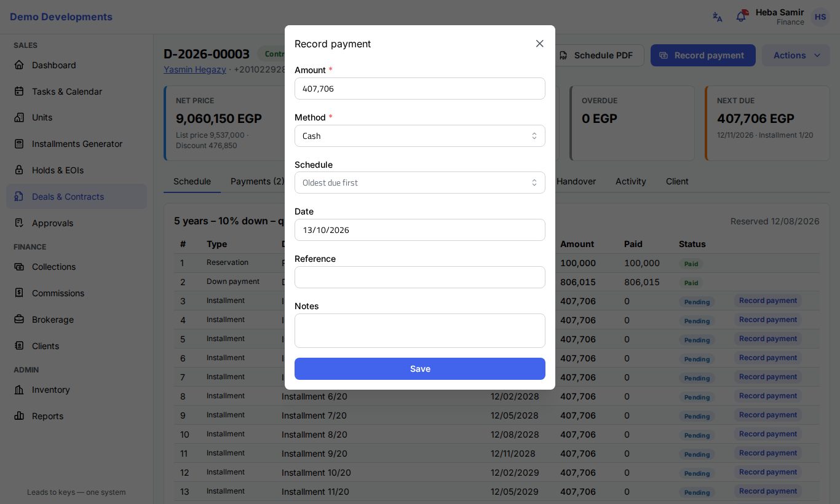The width and height of the screenshot is (840, 504).
Task: Click the Net Price 9,060,150 EGP value
Action: pos(219,118)
